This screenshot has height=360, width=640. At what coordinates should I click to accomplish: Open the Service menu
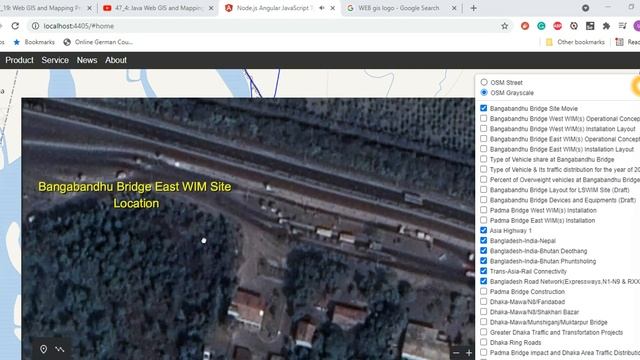tap(55, 60)
